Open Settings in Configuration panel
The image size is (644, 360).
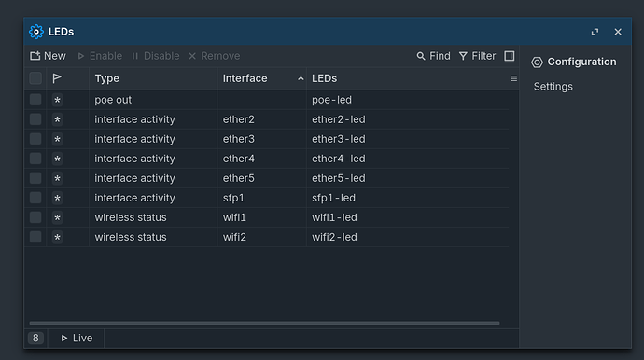553,87
